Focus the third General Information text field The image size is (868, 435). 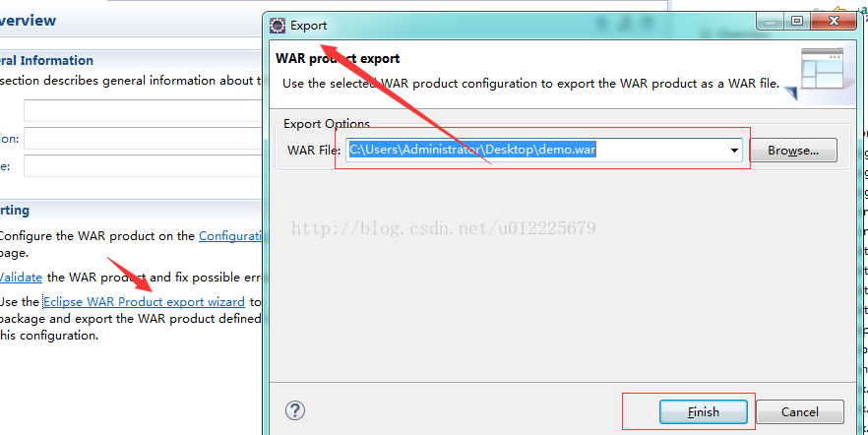[x=143, y=166]
